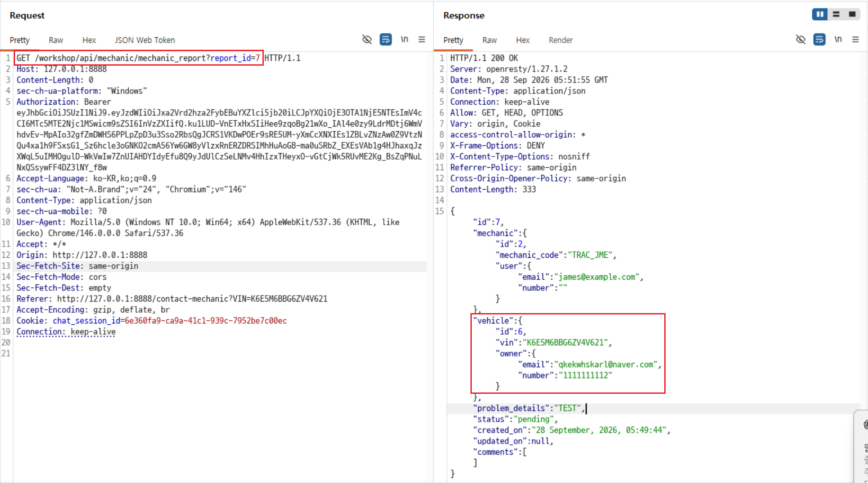This screenshot has width=868, height=483.
Task: Click the chat_session_id cookie value
Action: coord(205,320)
